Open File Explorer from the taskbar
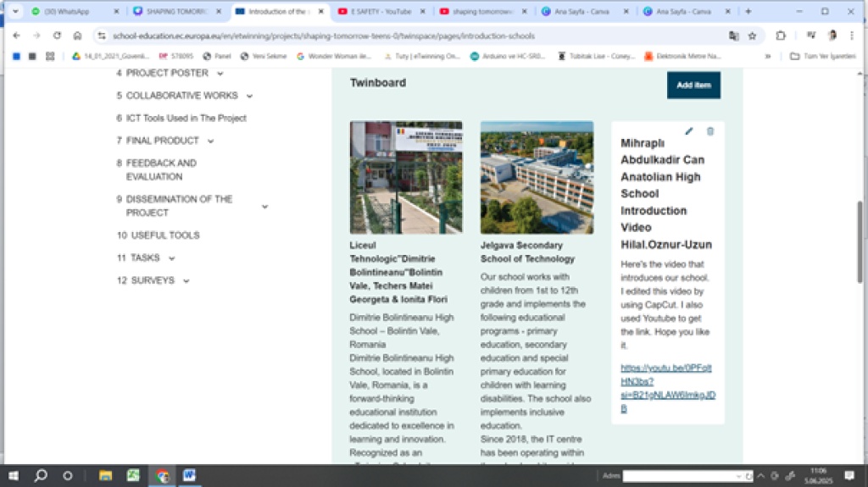 pyautogui.click(x=105, y=475)
